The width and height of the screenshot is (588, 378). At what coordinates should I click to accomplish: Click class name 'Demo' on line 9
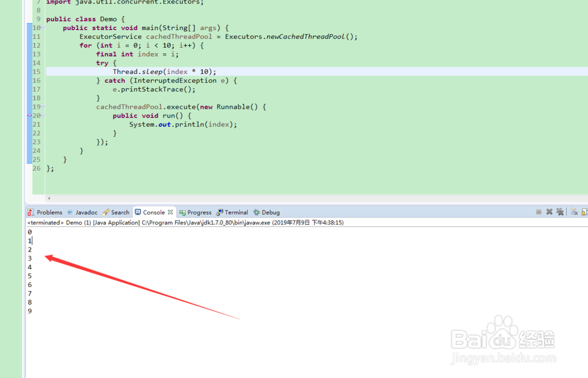coord(108,19)
